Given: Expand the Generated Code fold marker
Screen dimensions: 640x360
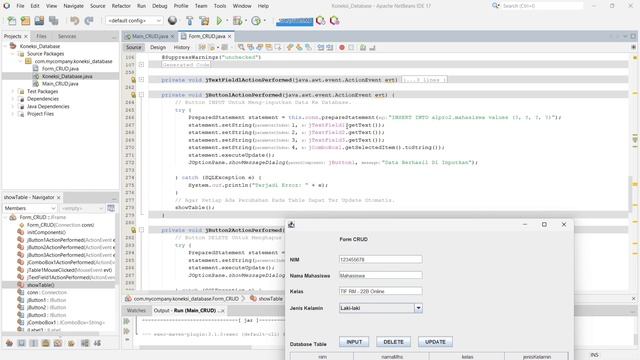Looking at the screenshot, I should pos(141,64).
